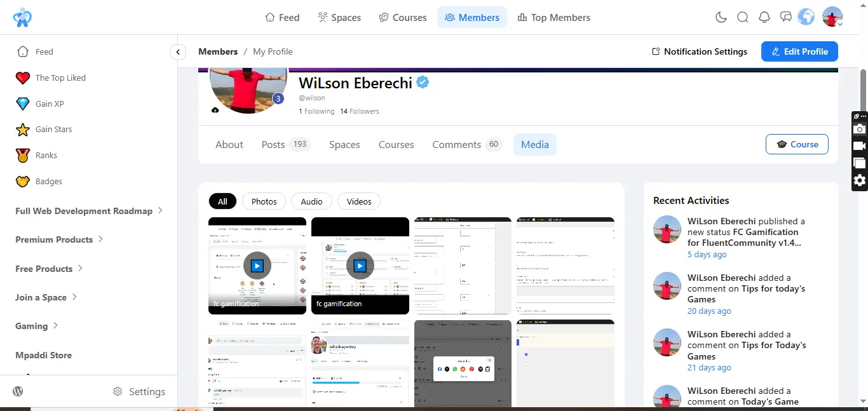Open Notification Settings
Image resolution: width=868 pixels, height=411 pixels.
click(700, 51)
